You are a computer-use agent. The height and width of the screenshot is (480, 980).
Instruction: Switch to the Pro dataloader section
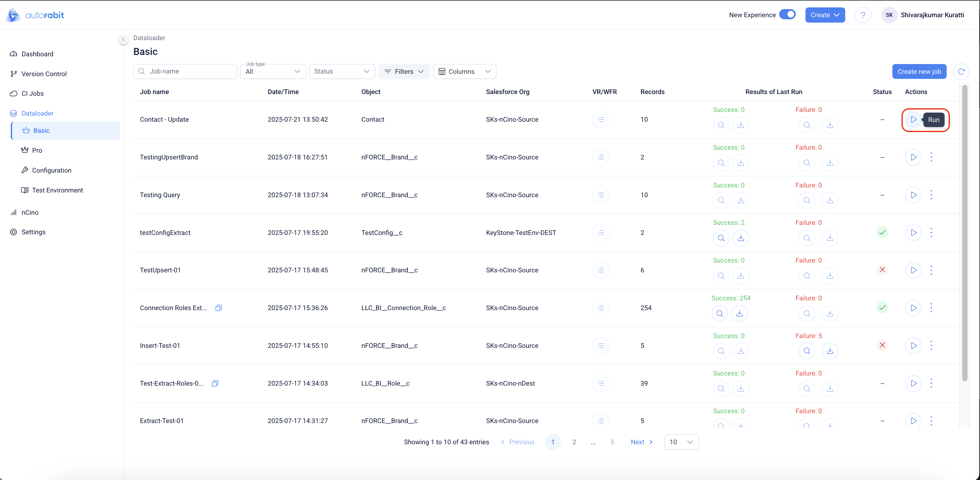point(37,150)
